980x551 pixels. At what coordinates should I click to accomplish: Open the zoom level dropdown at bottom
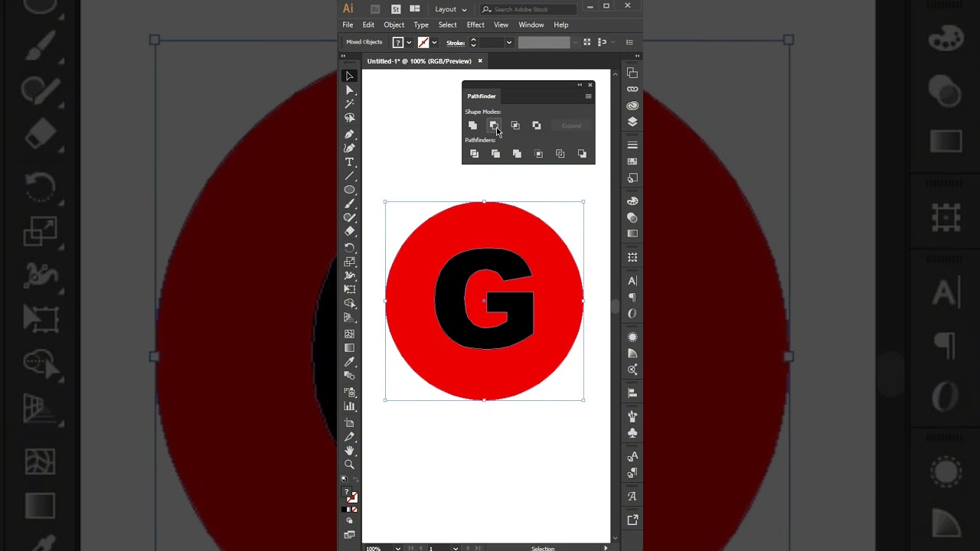397,548
